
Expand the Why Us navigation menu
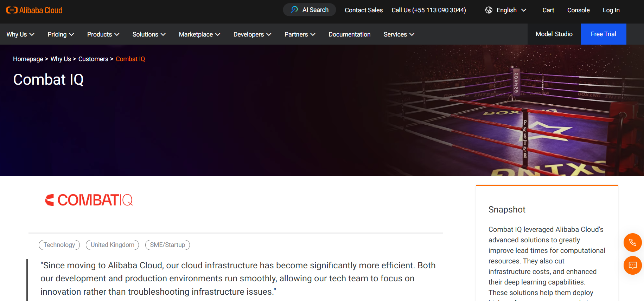[20, 34]
